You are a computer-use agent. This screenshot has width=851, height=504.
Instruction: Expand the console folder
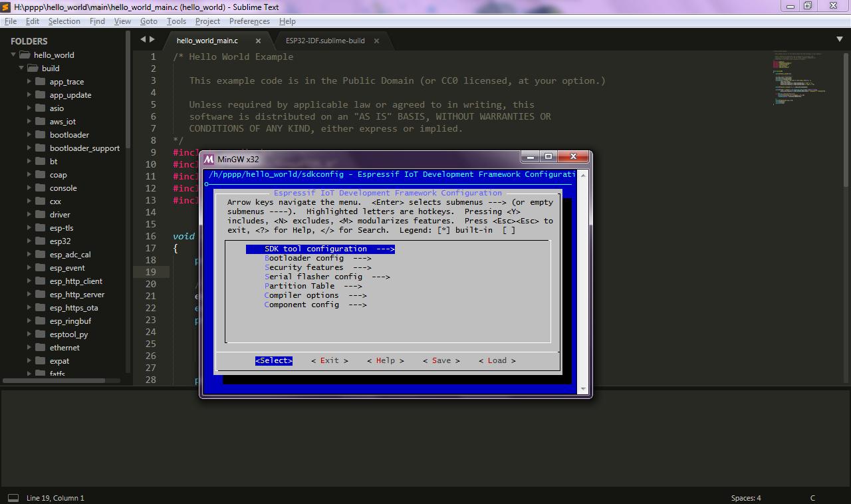[x=29, y=188]
